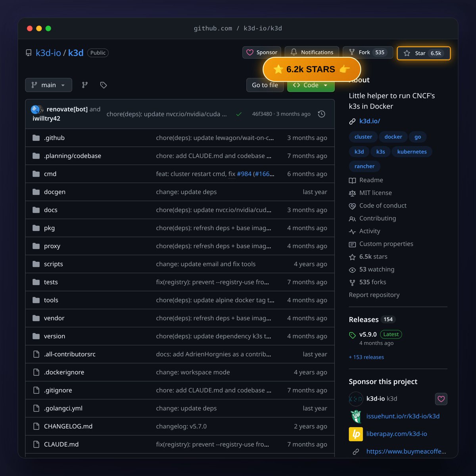
Task: Open the k3d repository name link
Action: [76, 53]
